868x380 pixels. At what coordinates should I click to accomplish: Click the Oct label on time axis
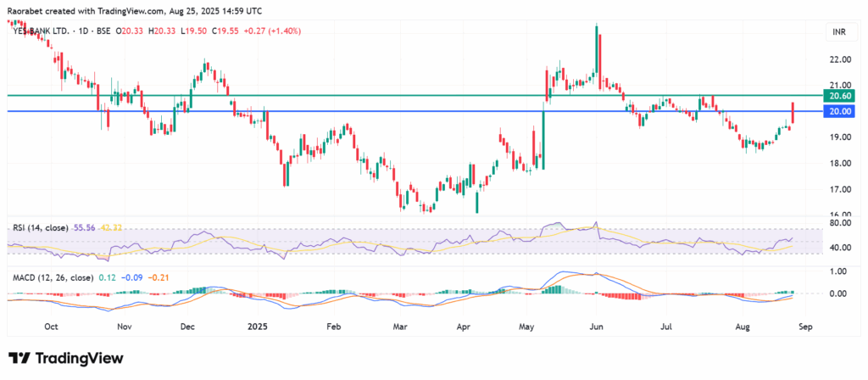(52, 327)
